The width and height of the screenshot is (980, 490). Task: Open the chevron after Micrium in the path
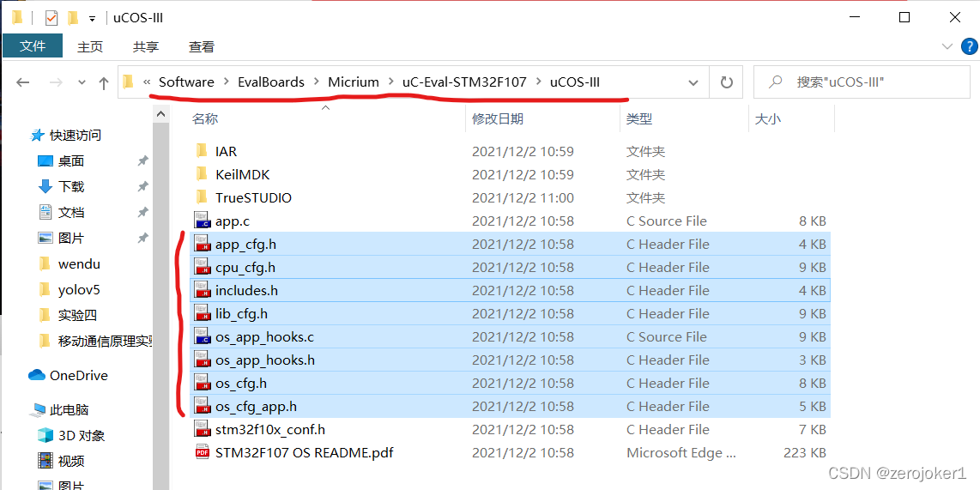tap(390, 82)
